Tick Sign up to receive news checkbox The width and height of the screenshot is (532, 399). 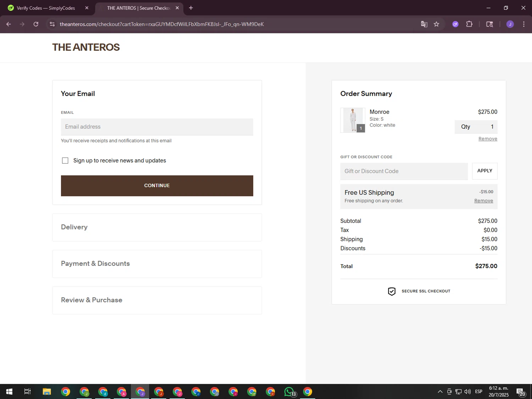65,161
